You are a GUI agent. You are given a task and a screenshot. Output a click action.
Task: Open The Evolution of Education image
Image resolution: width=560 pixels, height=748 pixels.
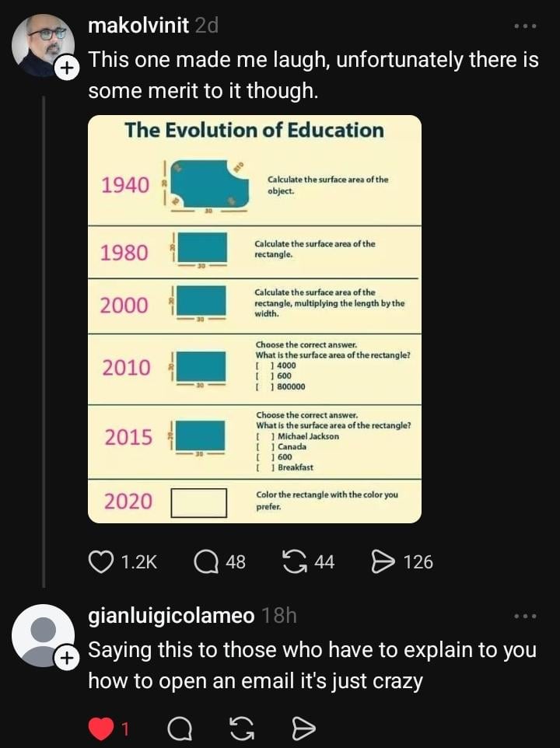click(x=254, y=319)
